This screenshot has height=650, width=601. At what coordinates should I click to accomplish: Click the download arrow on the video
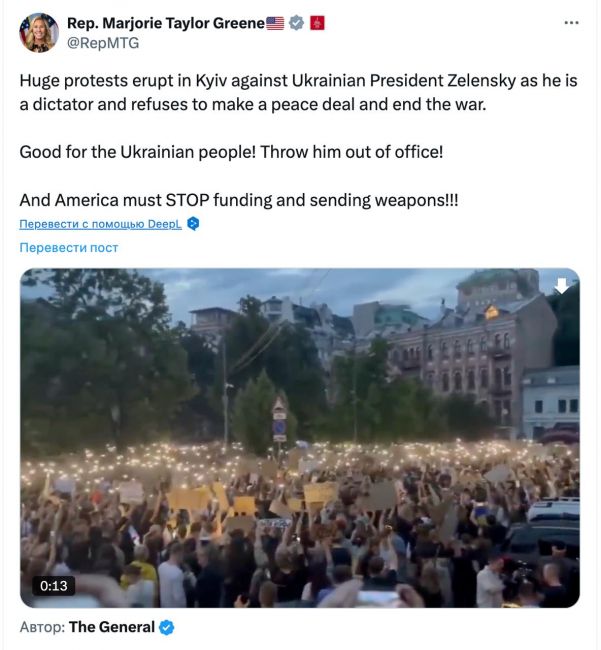pyautogui.click(x=562, y=286)
